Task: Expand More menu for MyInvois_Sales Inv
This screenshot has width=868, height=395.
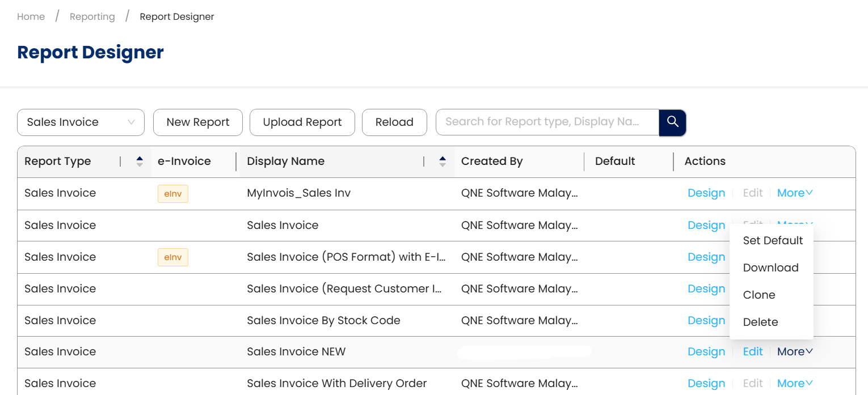Action: (795, 193)
